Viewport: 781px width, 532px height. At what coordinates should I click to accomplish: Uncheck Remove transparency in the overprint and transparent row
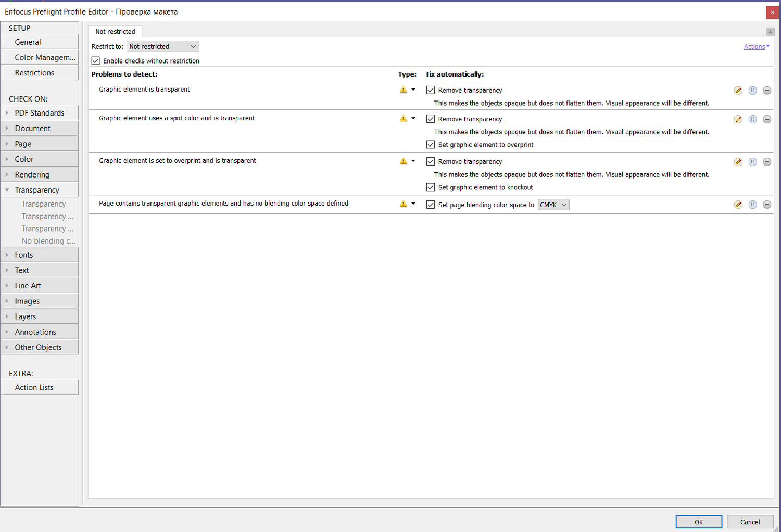431,161
